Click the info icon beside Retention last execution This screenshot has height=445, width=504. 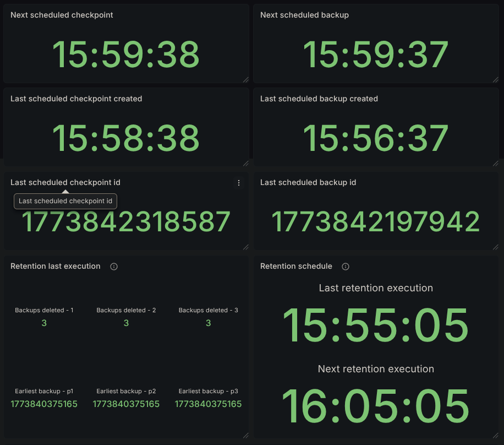point(114,267)
